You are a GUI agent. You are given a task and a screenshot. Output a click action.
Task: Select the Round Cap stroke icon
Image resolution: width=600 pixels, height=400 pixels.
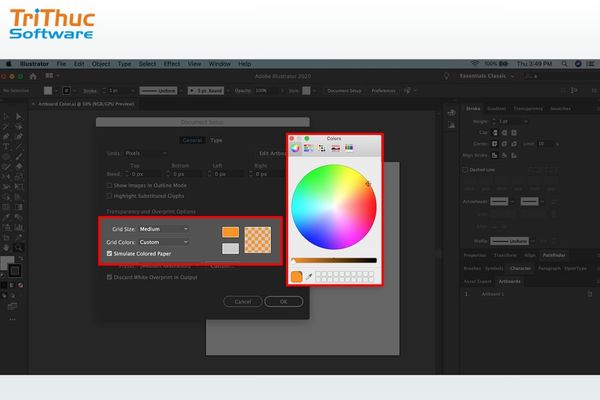click(x=504, y=133)
